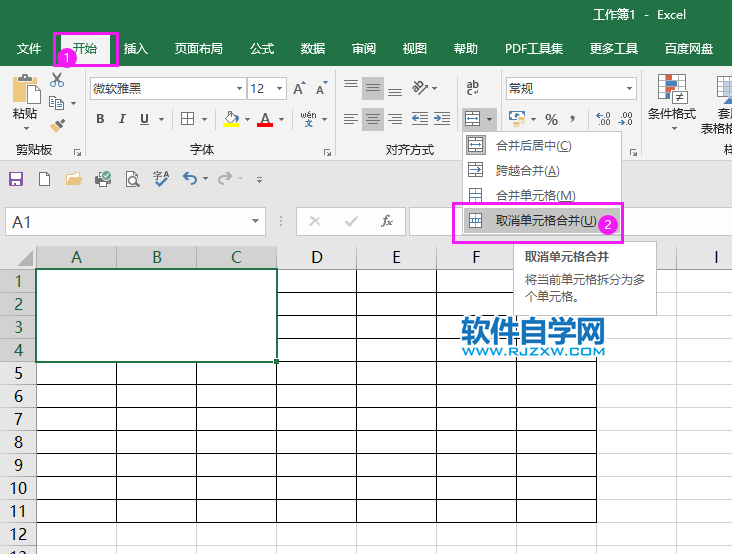Switch to the 页面布局 tab

click(x=198, y=49)
